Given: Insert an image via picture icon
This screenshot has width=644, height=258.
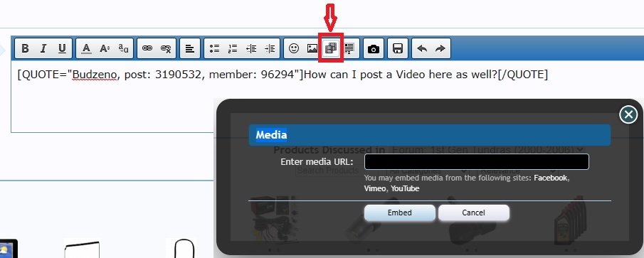Looking at the screenshot, I should click(x=312, y=49).
